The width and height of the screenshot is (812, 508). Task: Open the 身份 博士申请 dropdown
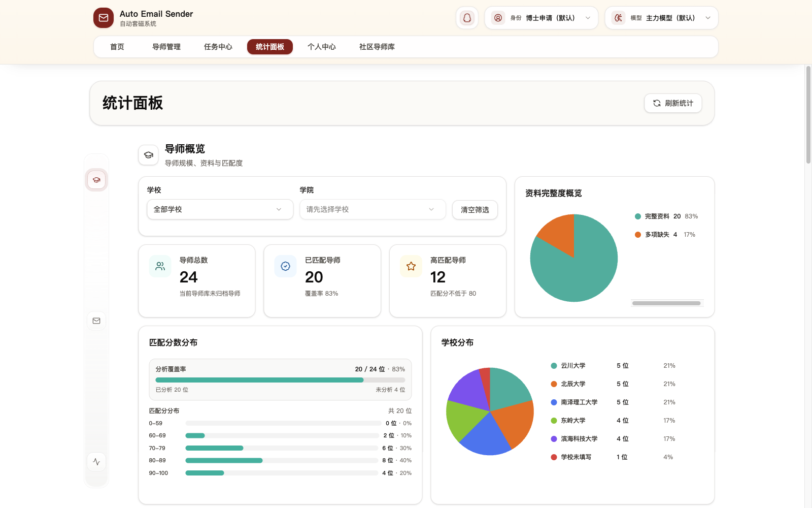[x=541, y=18]
